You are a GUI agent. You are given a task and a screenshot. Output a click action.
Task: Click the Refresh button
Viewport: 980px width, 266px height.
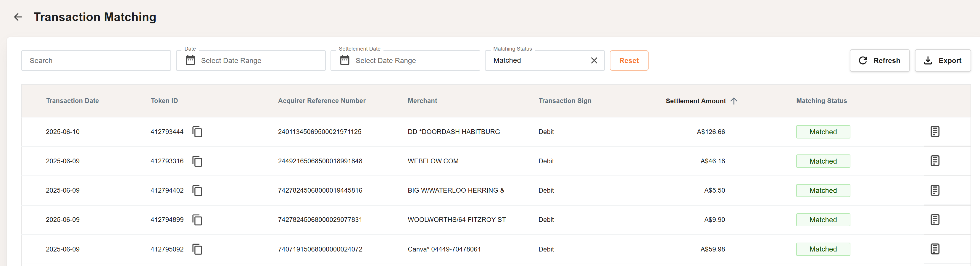879,60
